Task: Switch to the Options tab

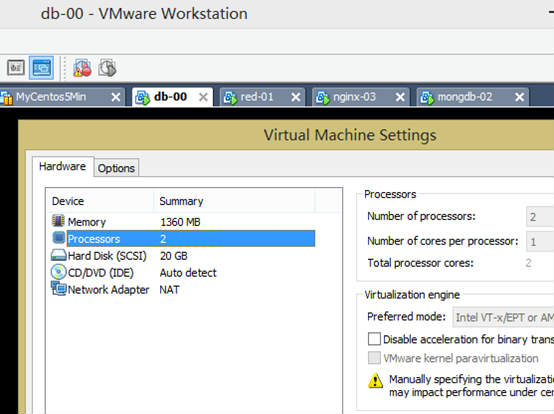Action: click(x=116, y=168)
